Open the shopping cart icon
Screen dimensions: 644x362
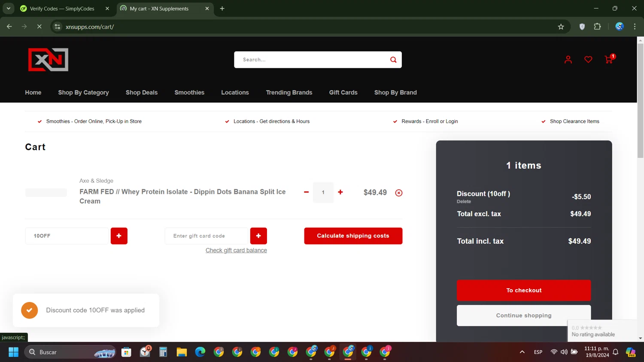click(609, 59)
